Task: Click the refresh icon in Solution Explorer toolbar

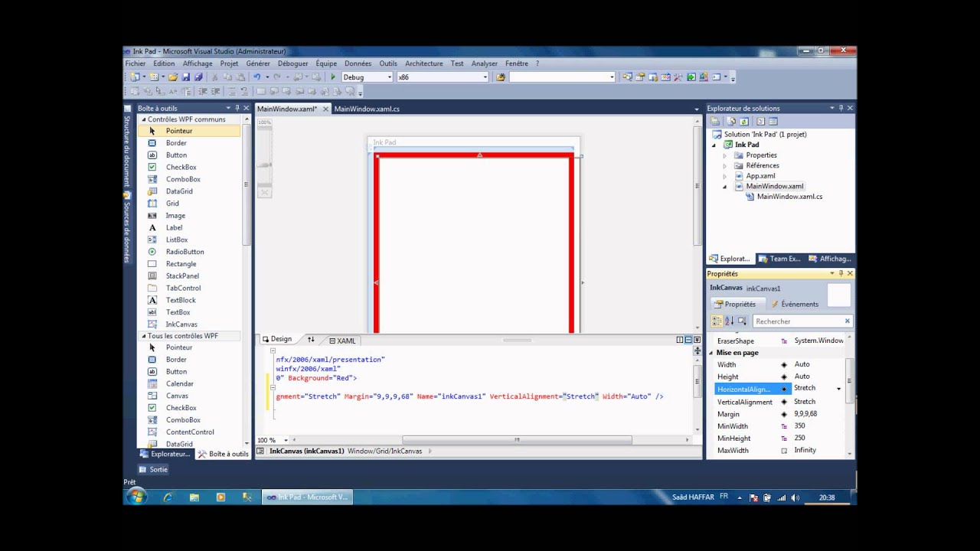Action: (x=743, y=121)
